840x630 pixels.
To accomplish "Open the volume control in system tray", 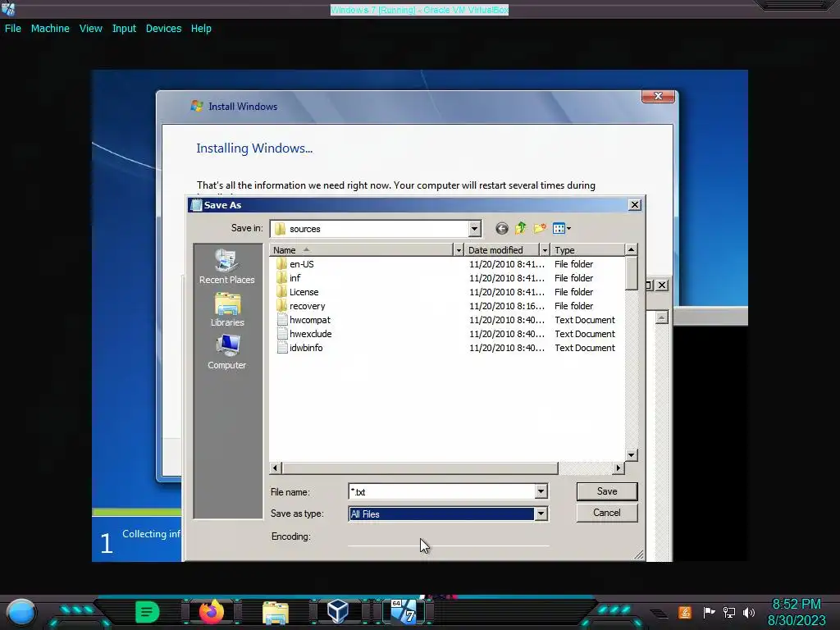I will [749, 612].
